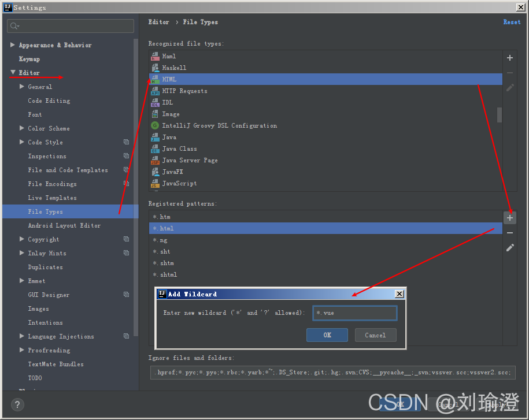Select the *.sht registered pattern
529x420 pixels.
[x=325, y=251]
